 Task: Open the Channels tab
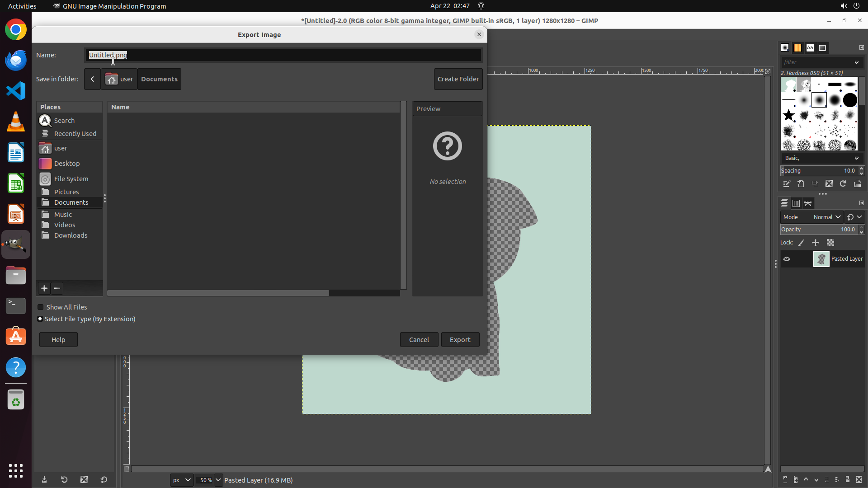[x=796, y=203]
